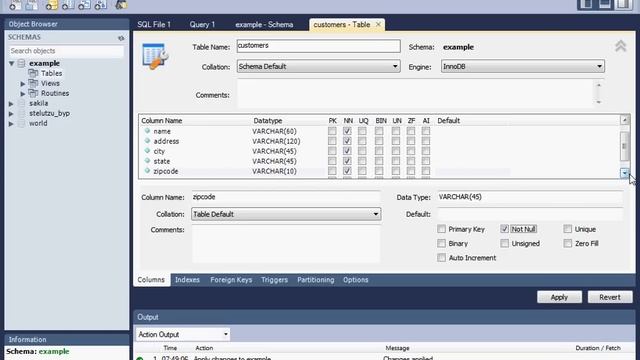
Task: Check the UQ box in the city row
Action: (x=362, y=151)
